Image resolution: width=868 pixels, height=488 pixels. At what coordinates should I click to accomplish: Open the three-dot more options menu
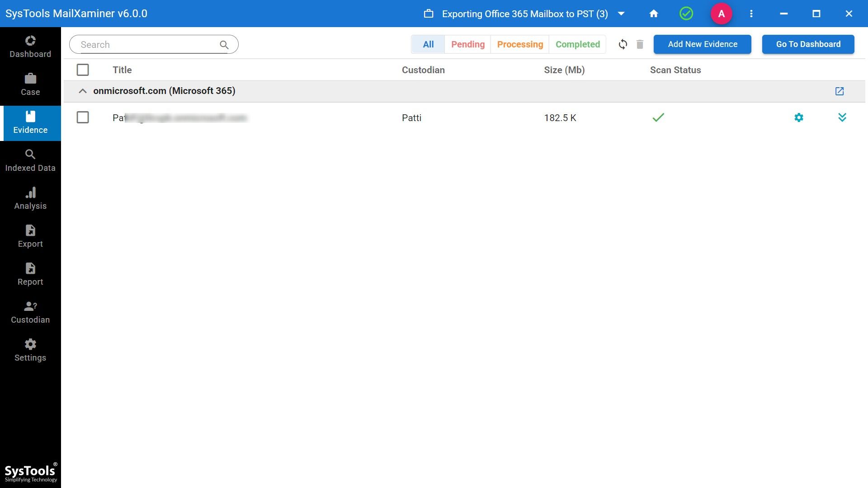(751, 14)
